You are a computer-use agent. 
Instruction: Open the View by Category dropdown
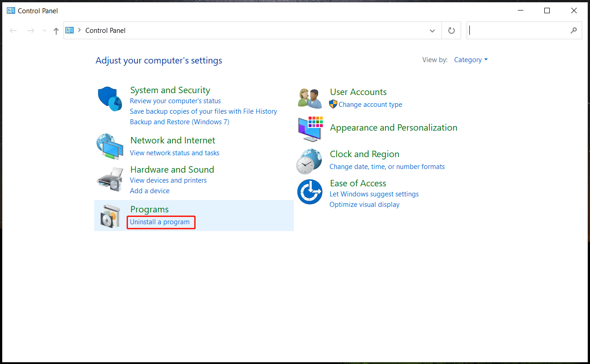pyautogui.click(x=471, y=60)
